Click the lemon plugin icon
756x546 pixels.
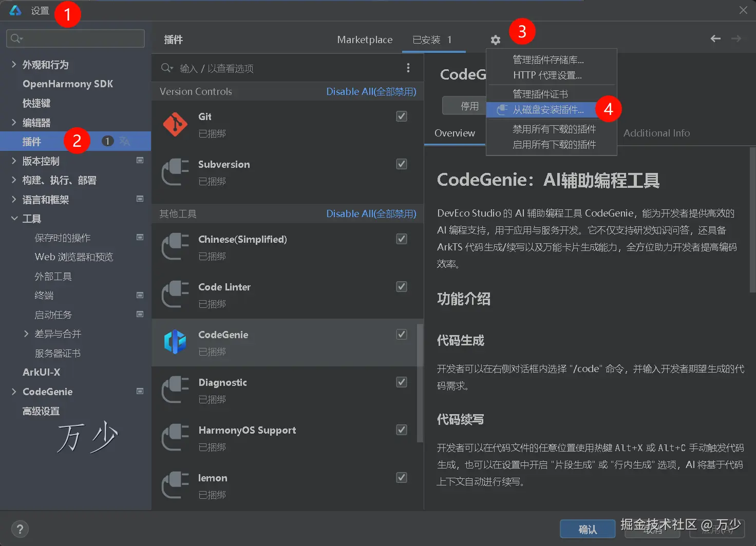(x=175, y=485)
